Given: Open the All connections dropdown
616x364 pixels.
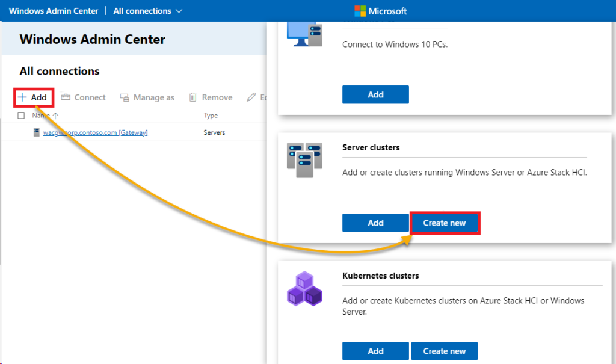Looking at the screenshot, I should [147, 10].
